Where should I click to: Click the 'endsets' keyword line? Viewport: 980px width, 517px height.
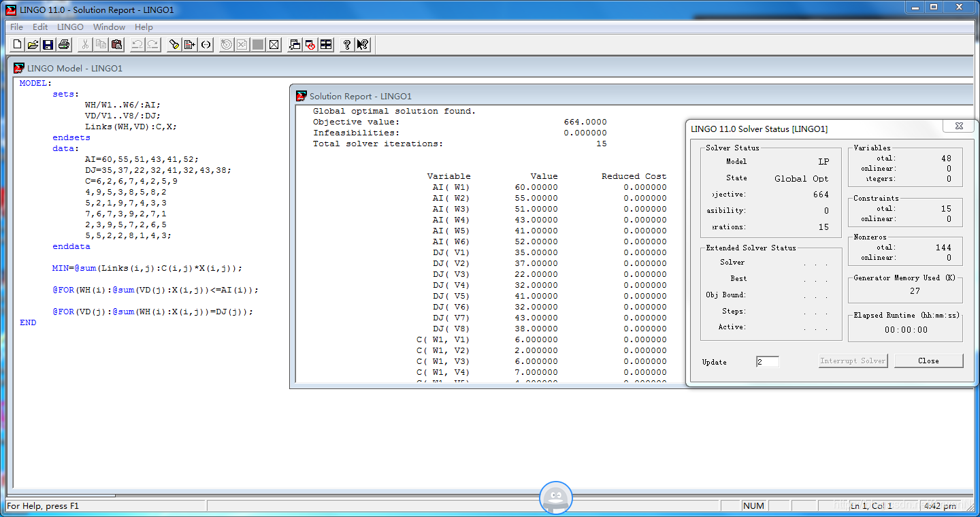click(71, 137)
